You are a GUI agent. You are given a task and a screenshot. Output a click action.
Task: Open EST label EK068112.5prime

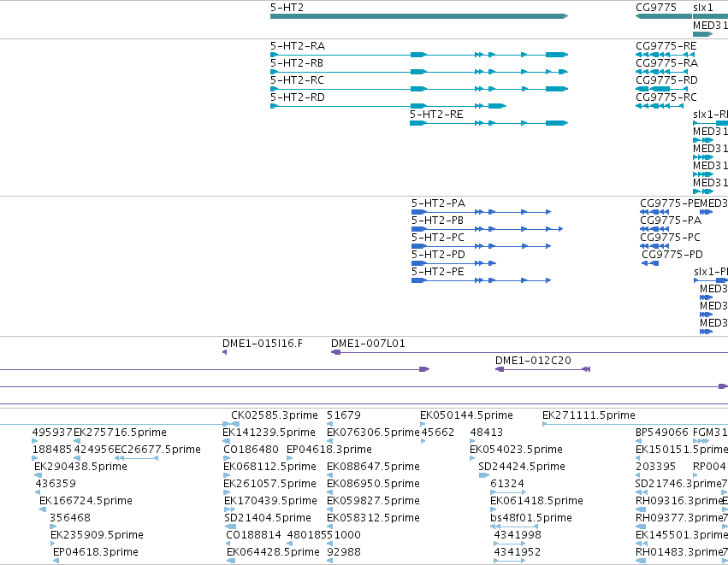pos(269,467)
